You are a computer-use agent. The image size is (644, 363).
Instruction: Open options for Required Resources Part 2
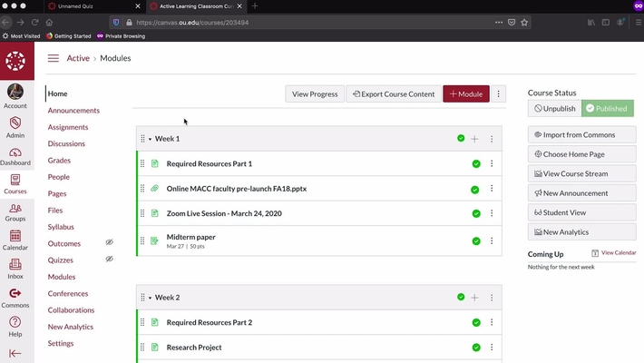(492, 322)
